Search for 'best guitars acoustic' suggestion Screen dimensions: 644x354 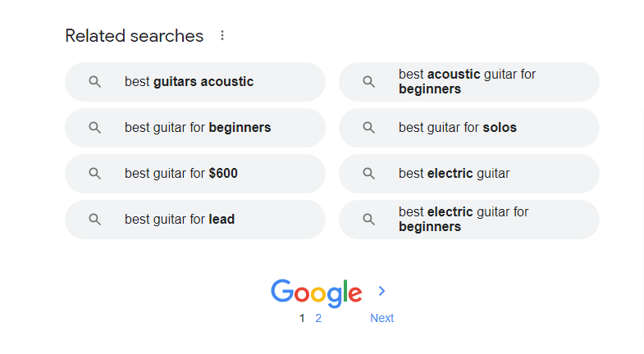point(189,82)
